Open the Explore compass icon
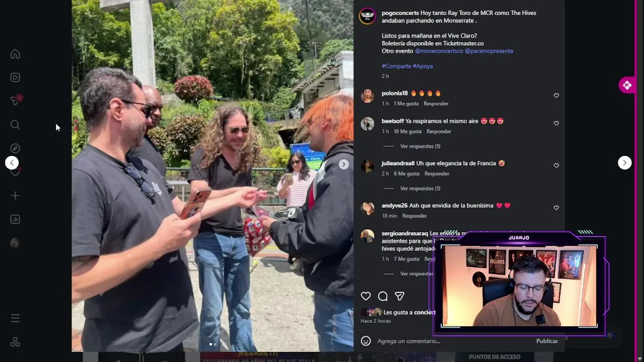The height and width of the screenshot is (362, 644). point(15,148)
